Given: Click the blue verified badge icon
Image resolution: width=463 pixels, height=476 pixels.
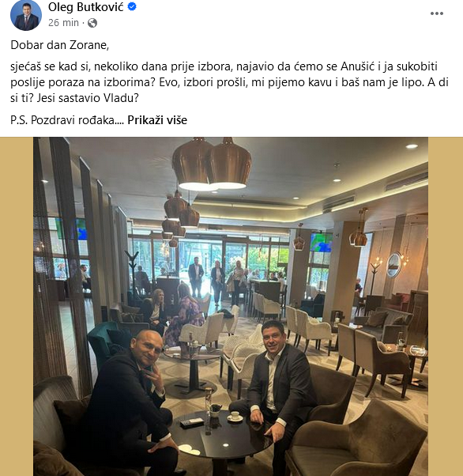Looking at the screenshot, I should pyautogui.click(x=132, y=6).
